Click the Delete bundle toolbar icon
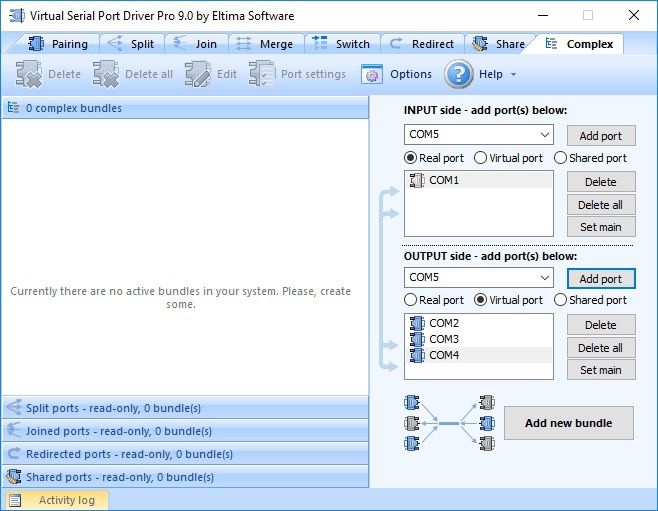This screenshot has height=511, width=658. [x=29, y=74]
